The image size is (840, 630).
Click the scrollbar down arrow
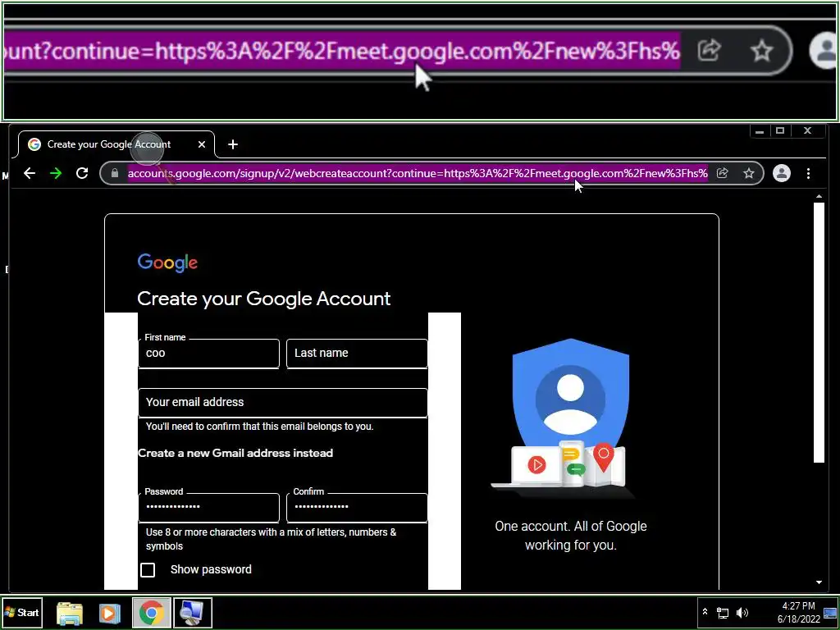(x=819, y=582)
